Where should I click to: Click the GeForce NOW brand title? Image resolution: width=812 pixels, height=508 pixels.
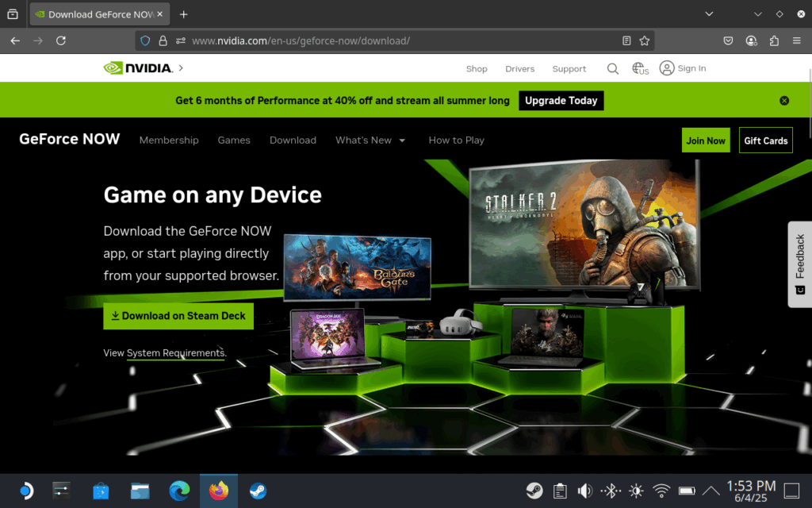(70, 139)
